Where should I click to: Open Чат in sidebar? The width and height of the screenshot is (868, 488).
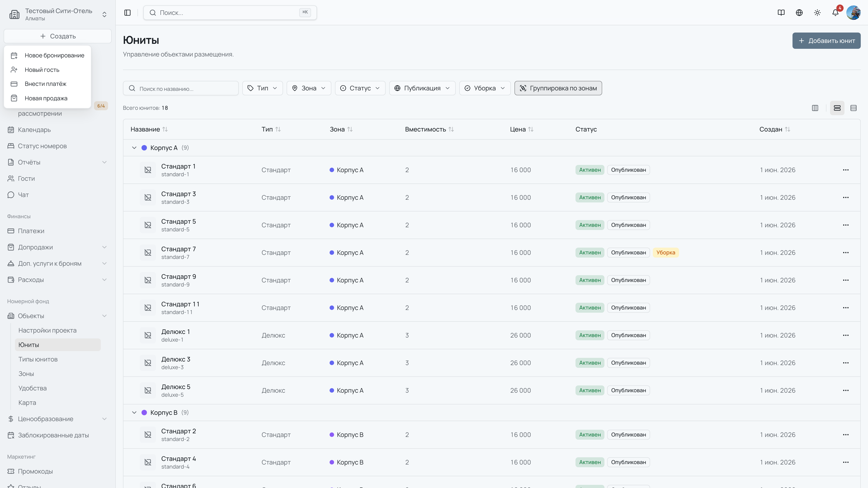[x=58, y=195]
